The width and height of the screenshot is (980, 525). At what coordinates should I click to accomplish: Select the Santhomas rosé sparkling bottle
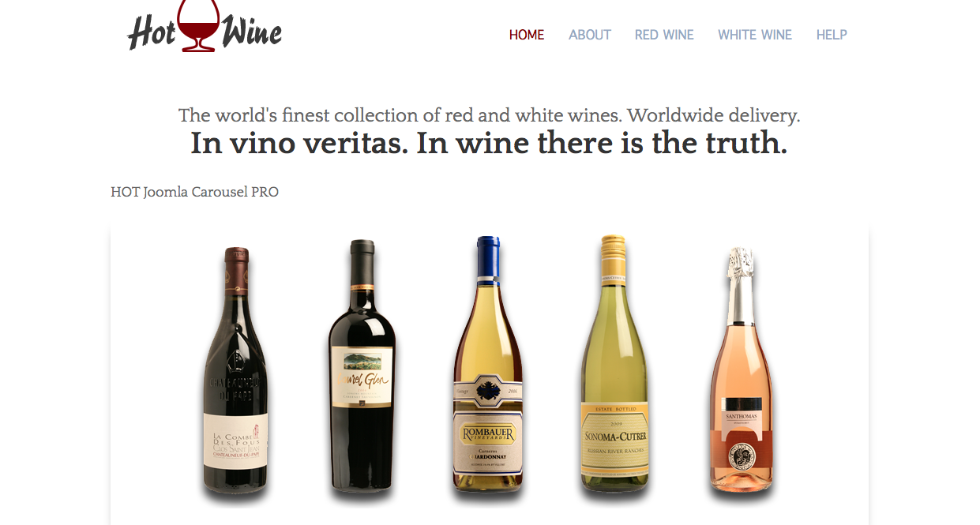(742, 371)
